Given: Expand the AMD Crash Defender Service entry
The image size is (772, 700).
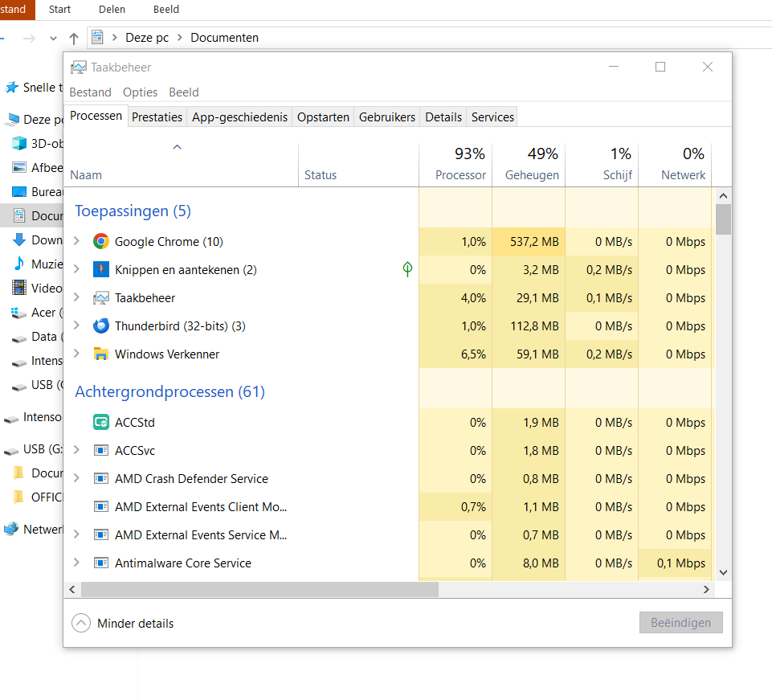Looking at the screenshot, I should click(x=76, y=479).
